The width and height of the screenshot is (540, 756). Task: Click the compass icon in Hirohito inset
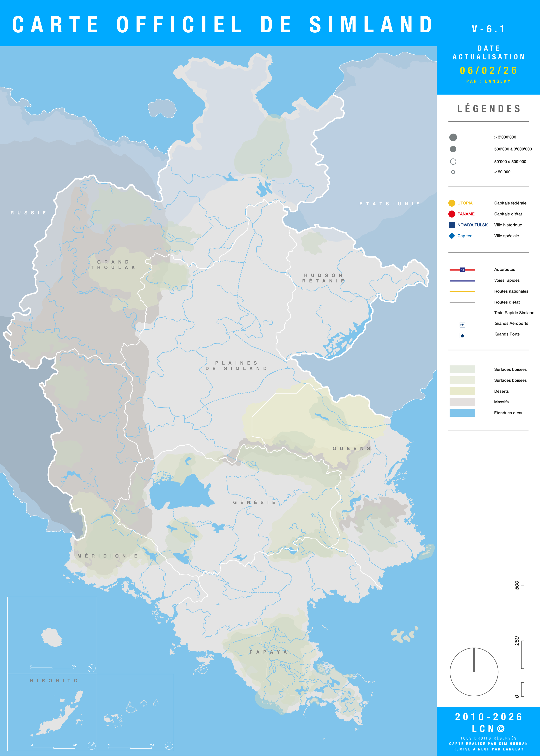pos(91,745)
